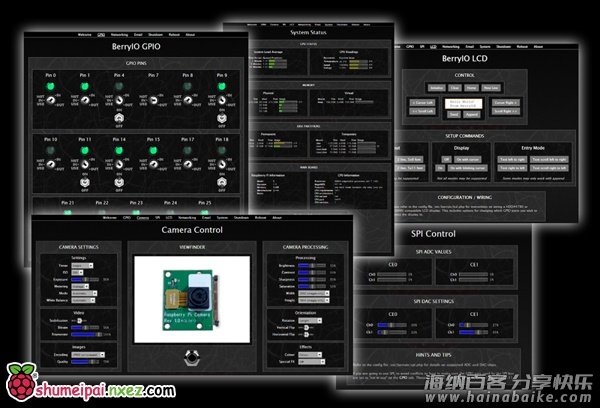Click the Scroll Left button in LCD window

422,111
